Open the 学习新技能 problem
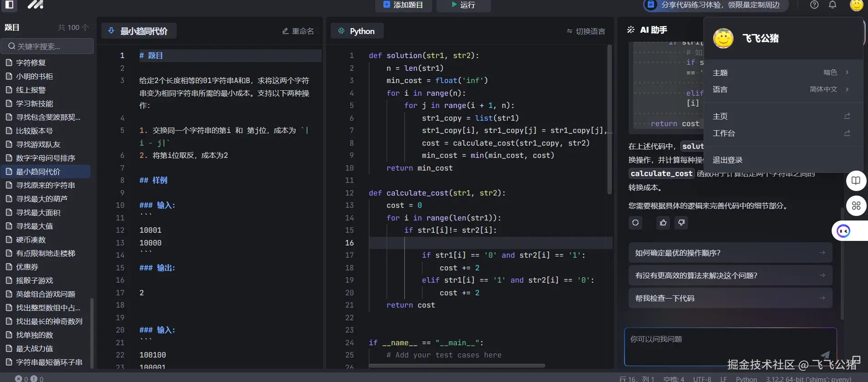The image size is (868, 382). coord(46,103)
